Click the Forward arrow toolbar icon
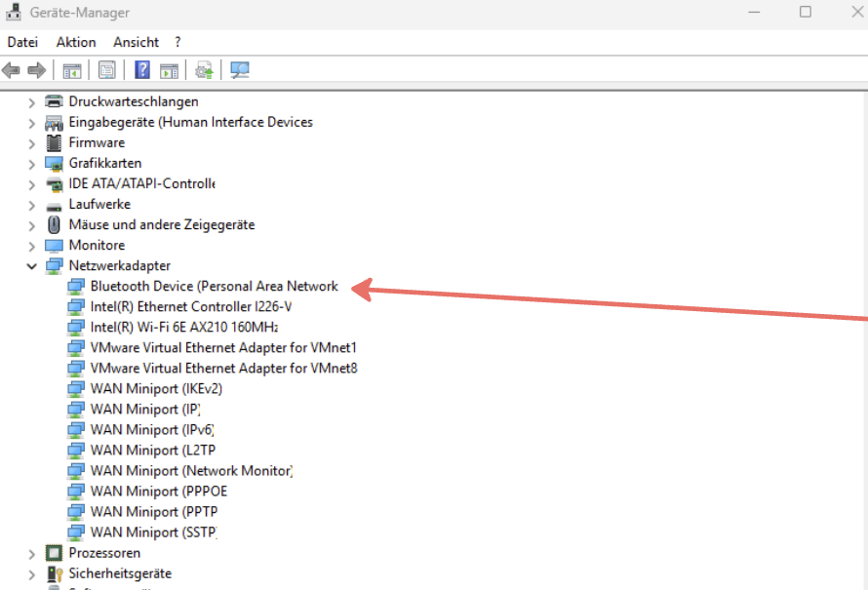 click(36, 70)
